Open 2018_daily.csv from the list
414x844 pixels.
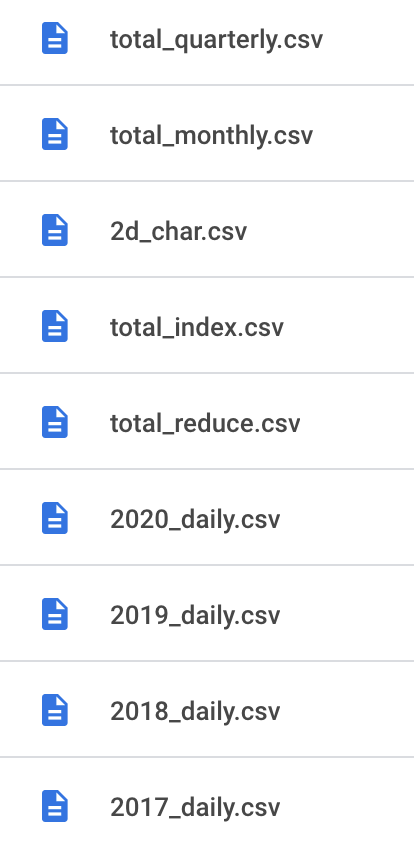click(x=195, y=712)
